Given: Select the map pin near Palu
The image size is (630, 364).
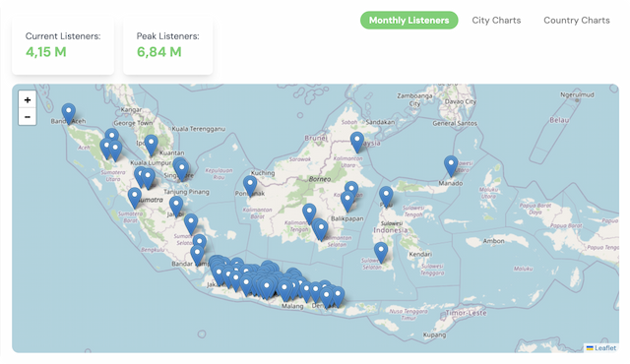Looking at the screenshot, I should [x=386, y=197].
